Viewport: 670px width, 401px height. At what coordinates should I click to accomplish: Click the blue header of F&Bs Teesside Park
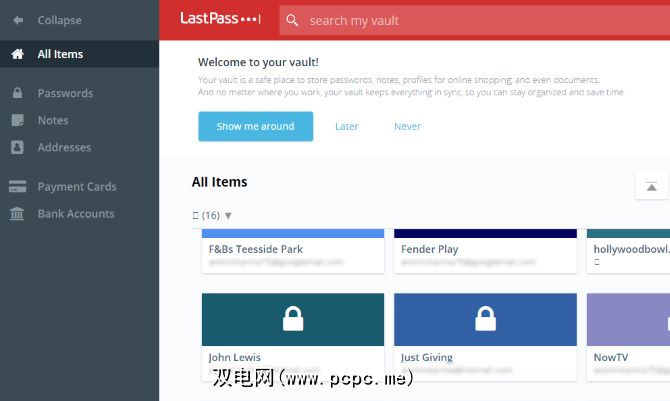coord(293,233)
